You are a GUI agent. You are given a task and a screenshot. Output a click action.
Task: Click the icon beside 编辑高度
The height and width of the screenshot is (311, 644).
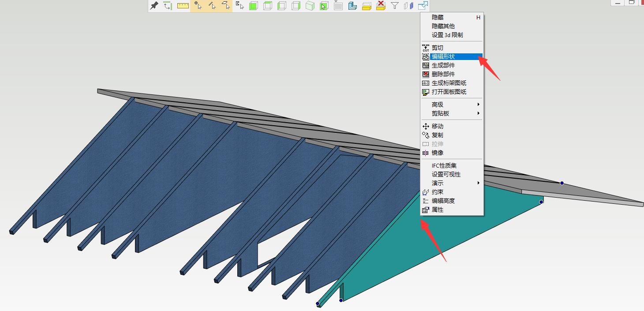tap(426, 201)
